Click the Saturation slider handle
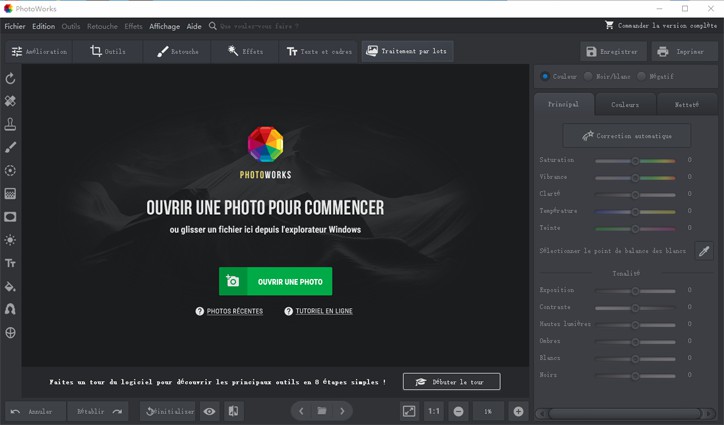This screenshot has height=425, width=724. tap(635, 161)
